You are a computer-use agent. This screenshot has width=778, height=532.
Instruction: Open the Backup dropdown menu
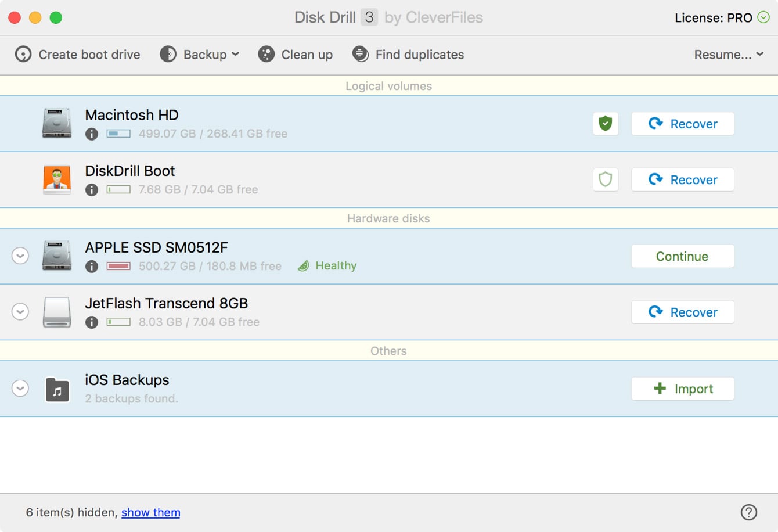pyautogui.click(x=200, y=54)
